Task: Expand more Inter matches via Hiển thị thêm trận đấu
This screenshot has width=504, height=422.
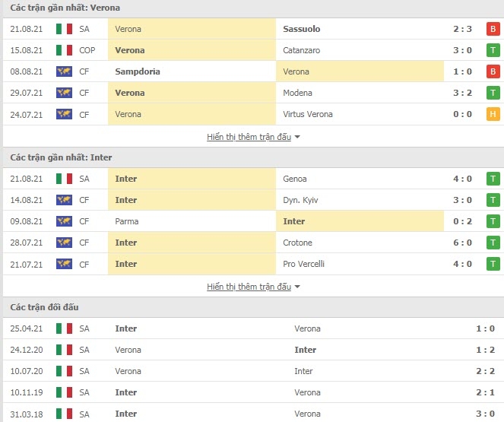Action: (249, 287)
